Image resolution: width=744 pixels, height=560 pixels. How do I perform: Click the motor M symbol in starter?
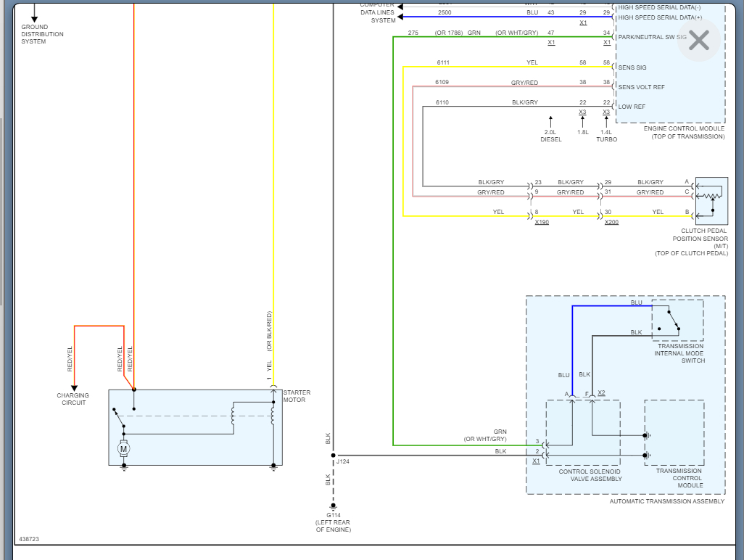tap(123, 448)
